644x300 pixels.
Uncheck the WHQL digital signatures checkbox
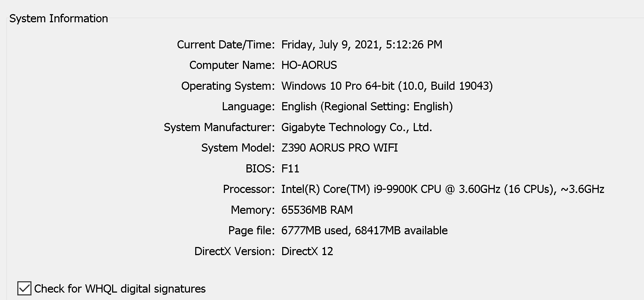(24, 288)
